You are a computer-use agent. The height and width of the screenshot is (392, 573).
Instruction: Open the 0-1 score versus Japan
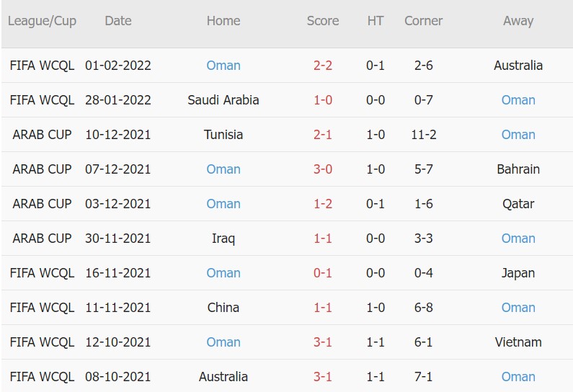tap(323, 273)
